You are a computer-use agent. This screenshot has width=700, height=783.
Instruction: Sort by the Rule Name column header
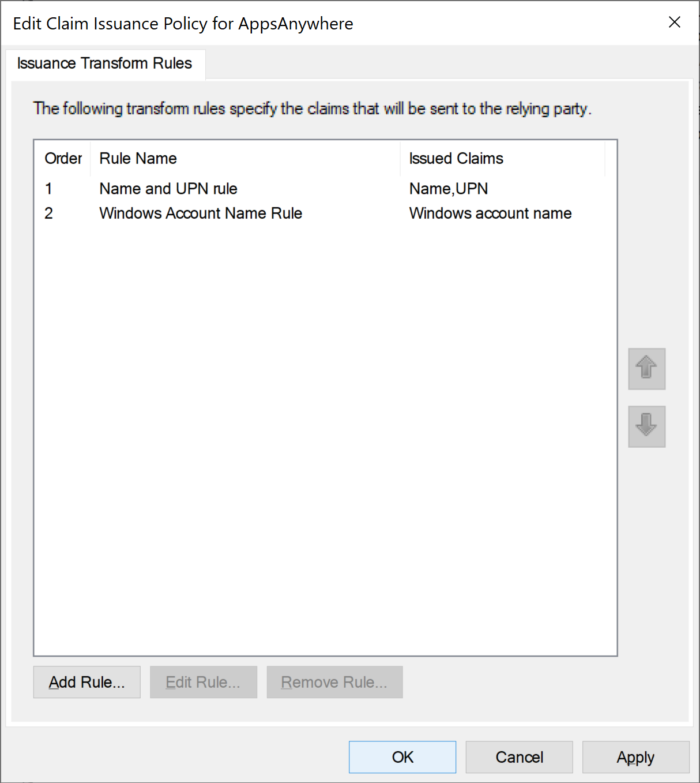(x=245, y=159)
